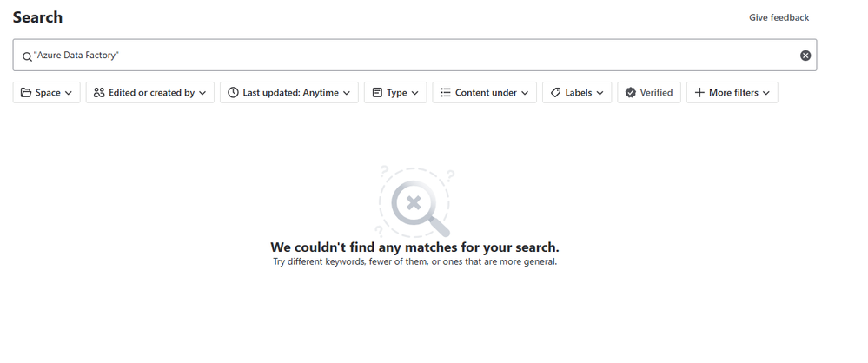Focus the "Azure Data Factory" search input
This screenshot has height=363, width=868.
click(x=414, y=55)
